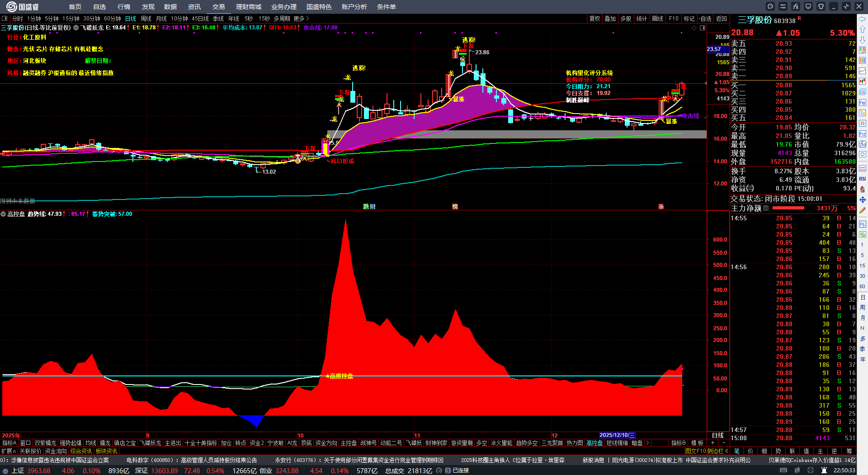Click the screen display icon in title bar
868x475 pixels.
tap(808, 6)
